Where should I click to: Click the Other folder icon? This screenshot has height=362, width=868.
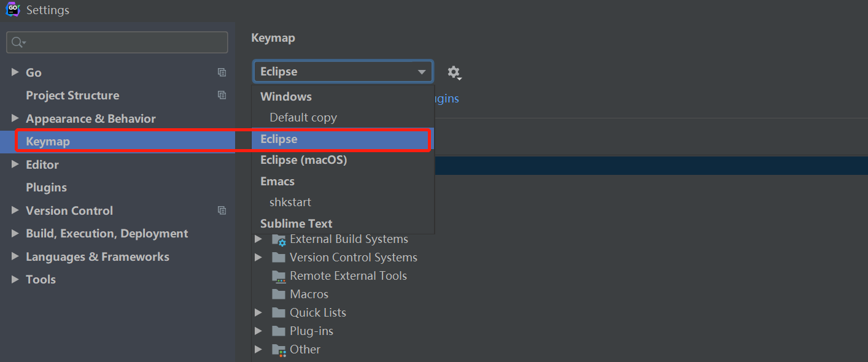click(x=279, y=350)
